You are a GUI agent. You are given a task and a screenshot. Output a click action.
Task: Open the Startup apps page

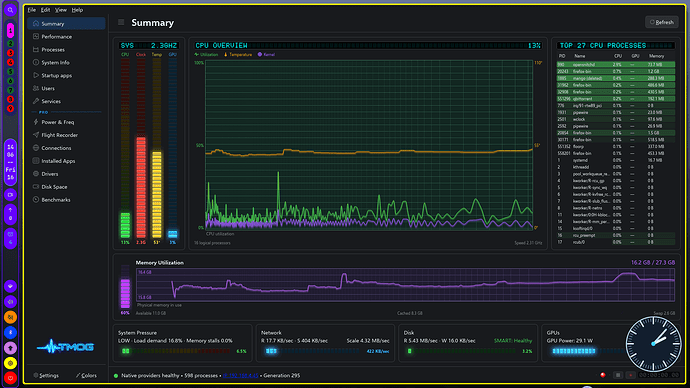pyautogui.click(x=66, y=75)
